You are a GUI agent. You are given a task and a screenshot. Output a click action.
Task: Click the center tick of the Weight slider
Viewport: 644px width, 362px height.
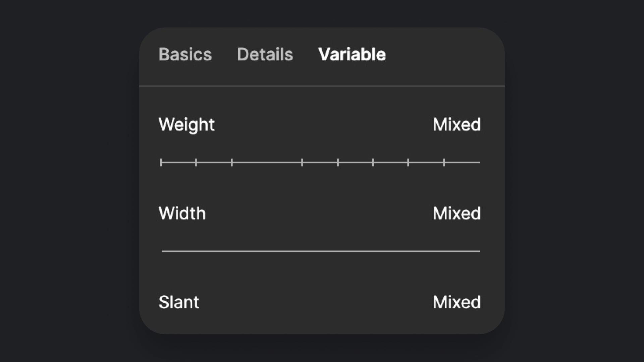tap(301, 162)
